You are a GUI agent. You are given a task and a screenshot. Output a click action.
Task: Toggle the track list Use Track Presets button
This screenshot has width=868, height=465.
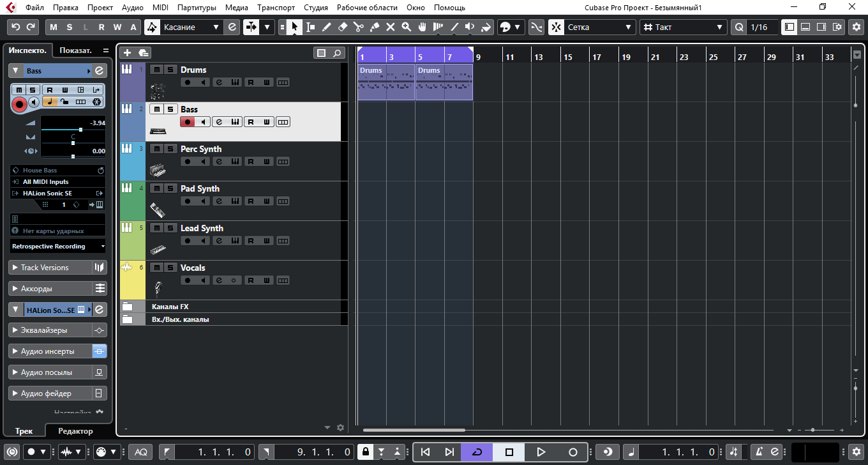[x=143, y=53]
